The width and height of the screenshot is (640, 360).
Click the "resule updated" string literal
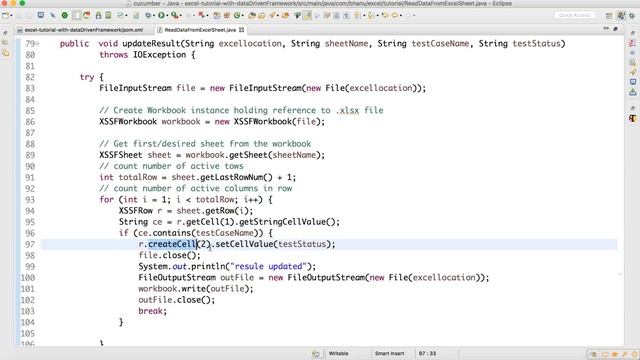coord(268,267)
